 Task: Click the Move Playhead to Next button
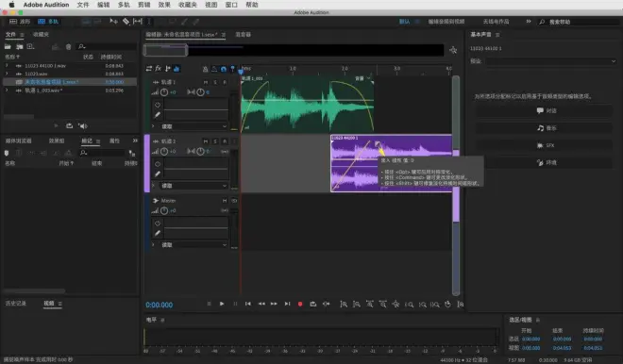(287, 304)
